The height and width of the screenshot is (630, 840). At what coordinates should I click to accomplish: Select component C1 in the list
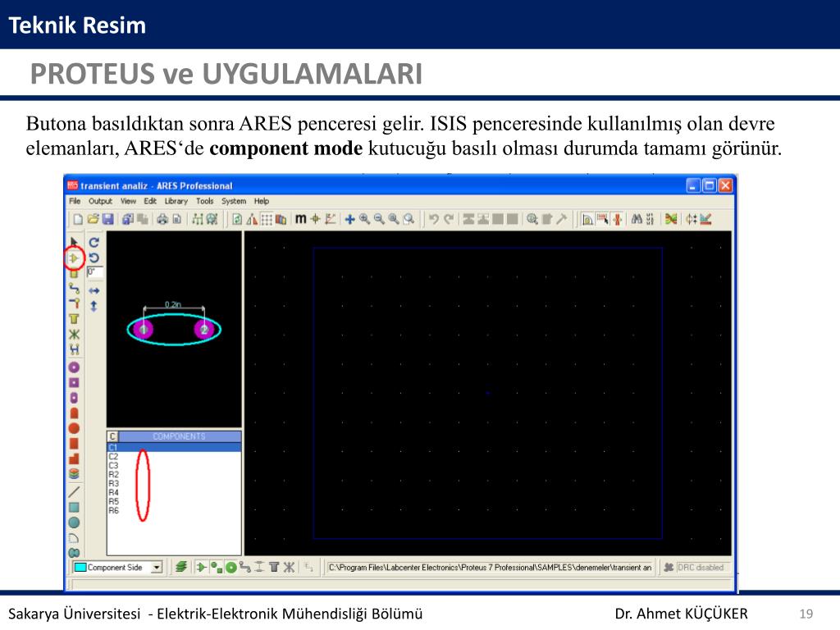click(x=174, y=447)
